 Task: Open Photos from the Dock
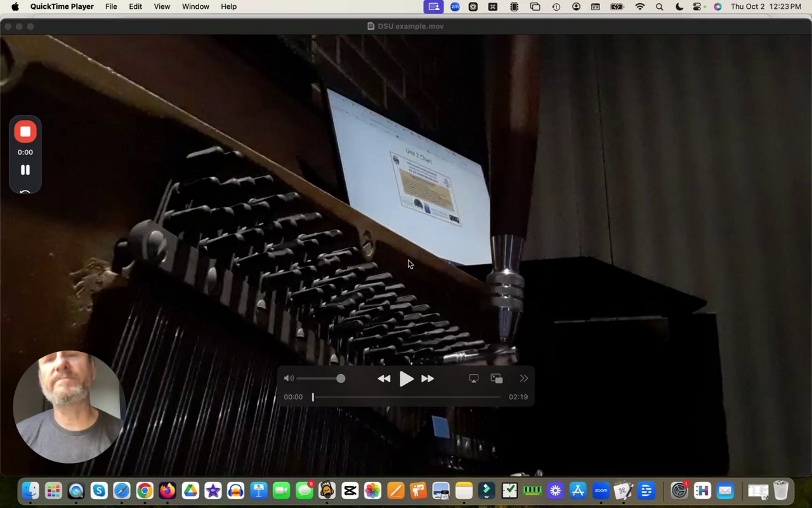pos(372,490)
